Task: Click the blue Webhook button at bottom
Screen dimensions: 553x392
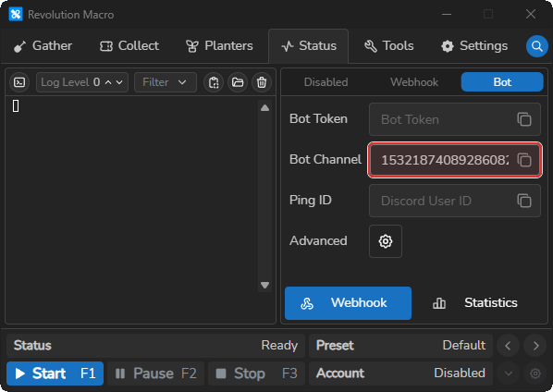Action: (x=348, y=303)
